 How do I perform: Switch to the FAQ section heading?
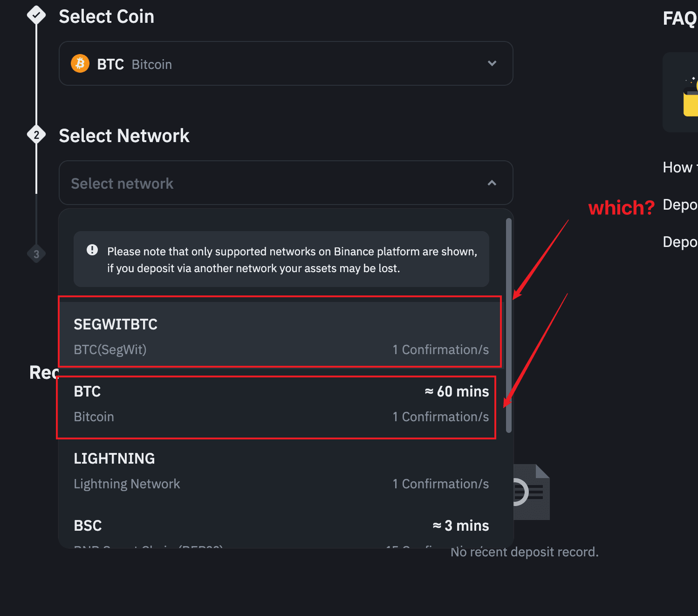click(x=679, y=18)
